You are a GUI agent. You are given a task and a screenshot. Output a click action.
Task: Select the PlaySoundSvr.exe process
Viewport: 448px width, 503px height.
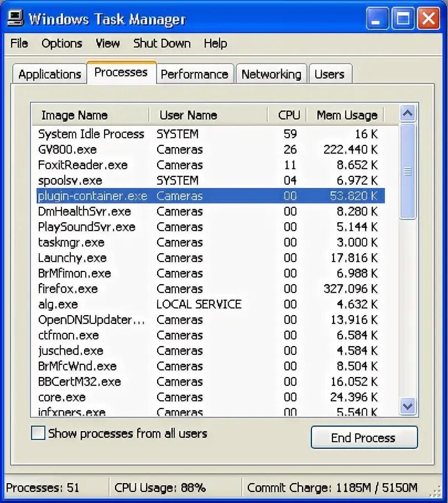click(x=211, y=227)
